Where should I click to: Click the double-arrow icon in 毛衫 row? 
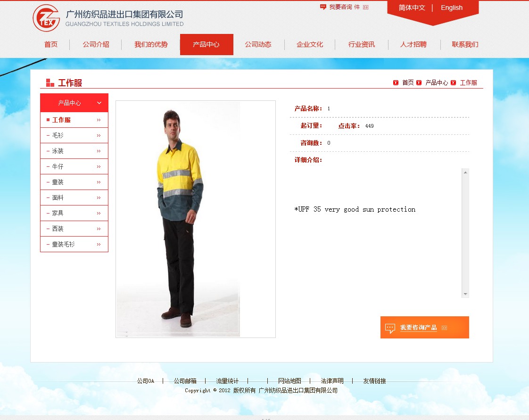pos(99,136)
